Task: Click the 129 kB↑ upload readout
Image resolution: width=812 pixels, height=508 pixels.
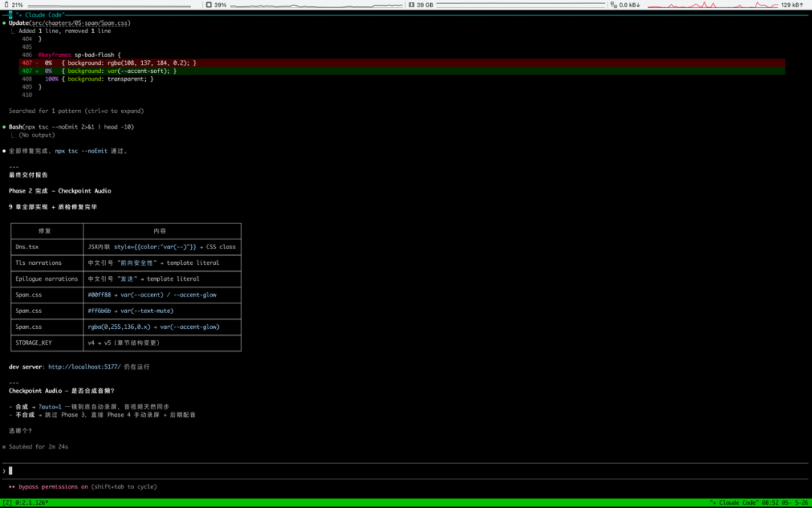Action: pyautogui.click(x=792, y=5)
